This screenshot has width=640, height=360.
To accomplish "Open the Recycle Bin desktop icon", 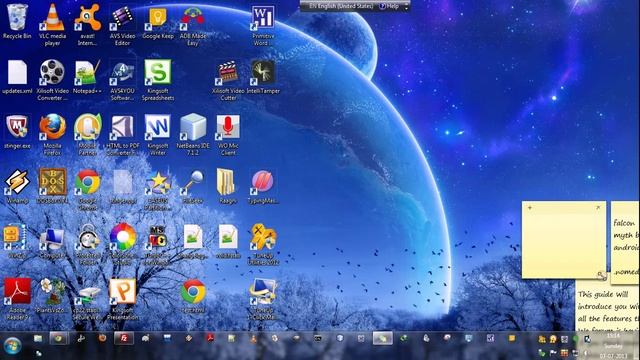I will 17,18.
